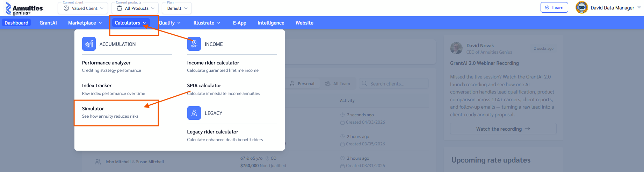Click the All Team group icon
Viewport: 644px width, 172px height.
(x=328, y=84)
